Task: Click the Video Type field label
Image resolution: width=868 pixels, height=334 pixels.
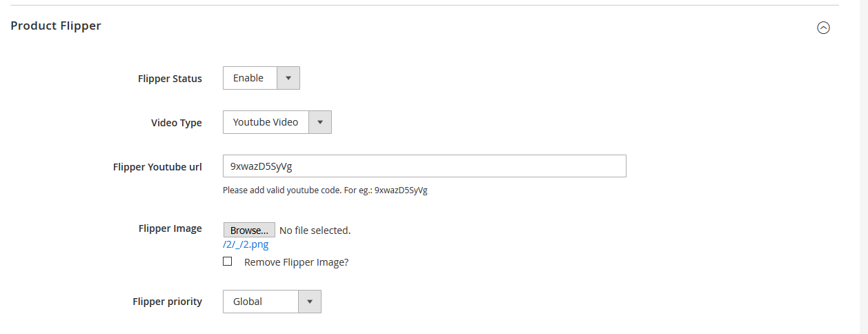Action: [x=177, y=123]
